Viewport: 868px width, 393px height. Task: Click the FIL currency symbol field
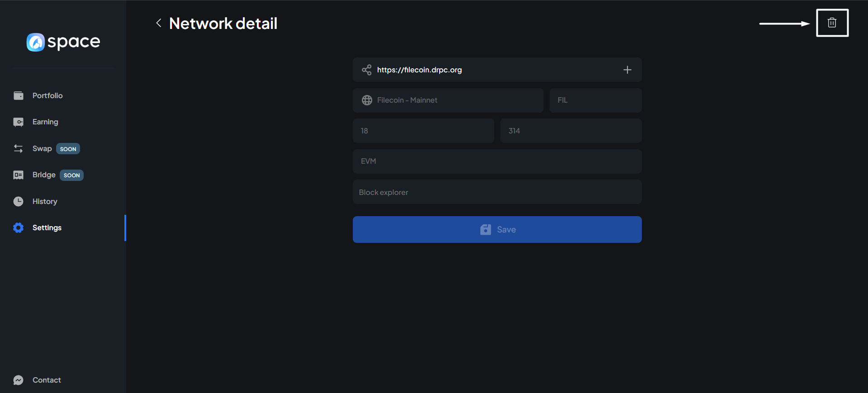[595, 100]
